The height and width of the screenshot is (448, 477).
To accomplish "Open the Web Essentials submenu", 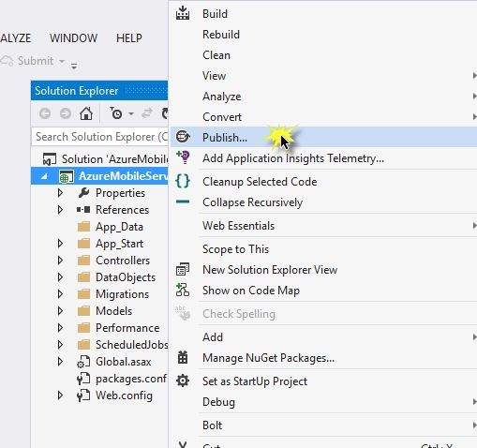I will pyautogui.click(x=323, y=226).
